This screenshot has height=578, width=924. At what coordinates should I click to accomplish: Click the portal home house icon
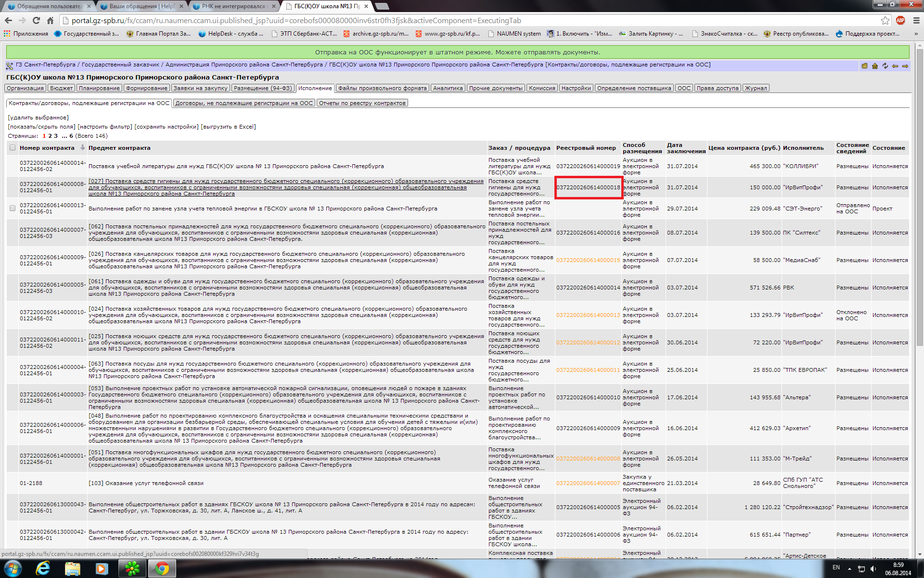pyautogui.click(x=875, y=66)
